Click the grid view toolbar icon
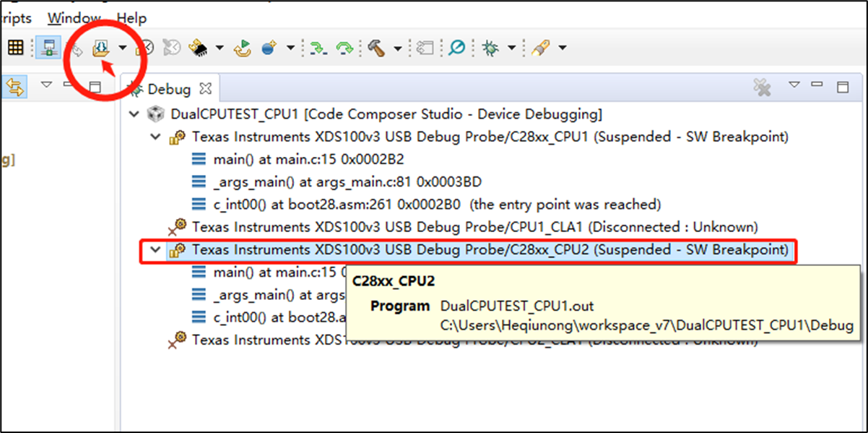This screenshot has height=433, width=868. [x=15, y=48]
